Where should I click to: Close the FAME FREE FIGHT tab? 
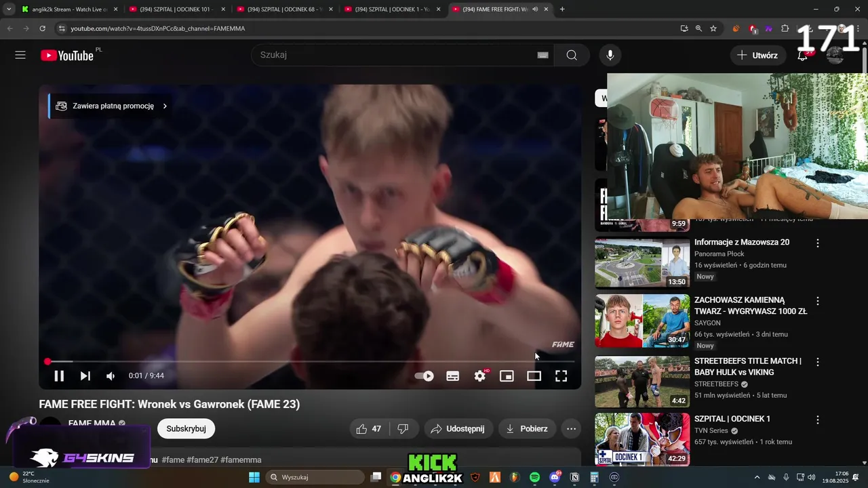click(546, 9)
